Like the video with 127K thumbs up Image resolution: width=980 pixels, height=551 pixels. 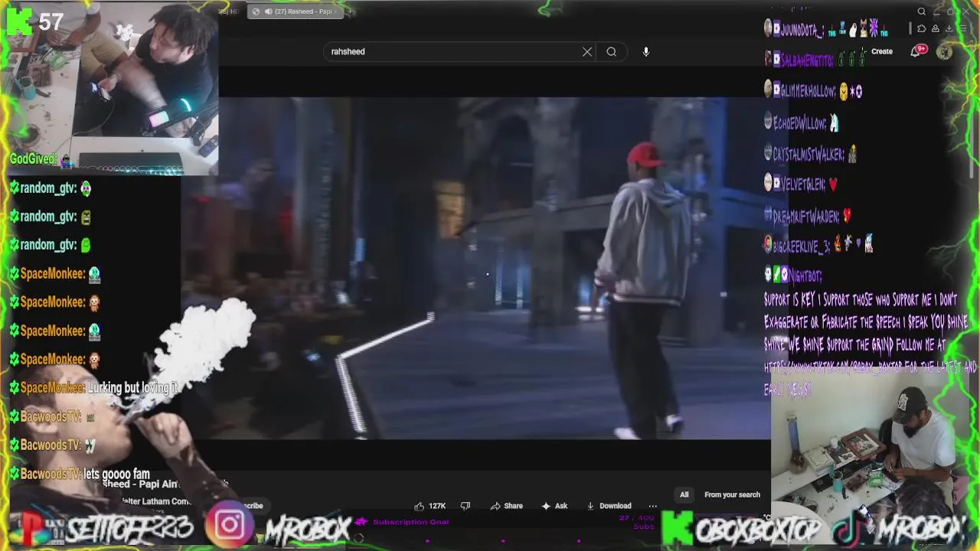point(430,506)
